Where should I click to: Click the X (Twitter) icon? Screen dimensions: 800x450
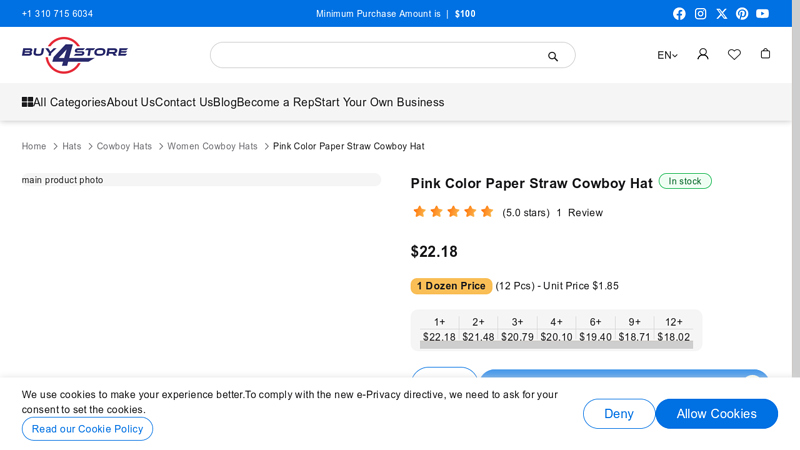point(721,14)
